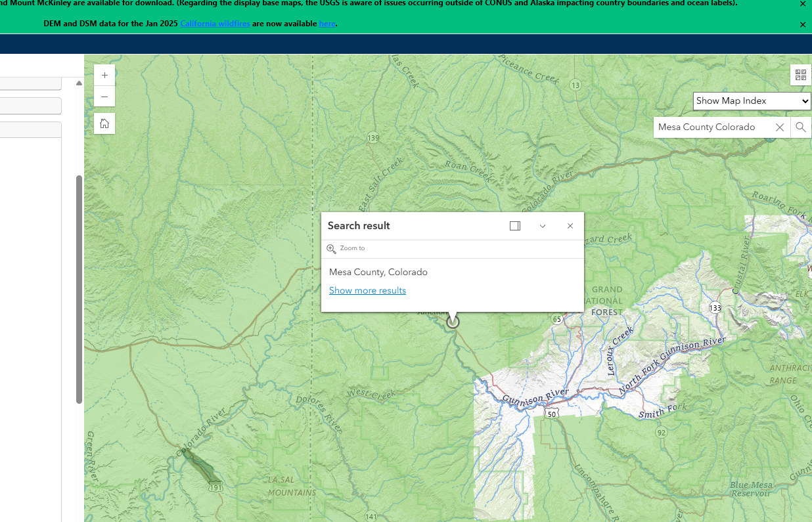Open the California wildfires link
812x522 pixels.
tap(215, 24)
